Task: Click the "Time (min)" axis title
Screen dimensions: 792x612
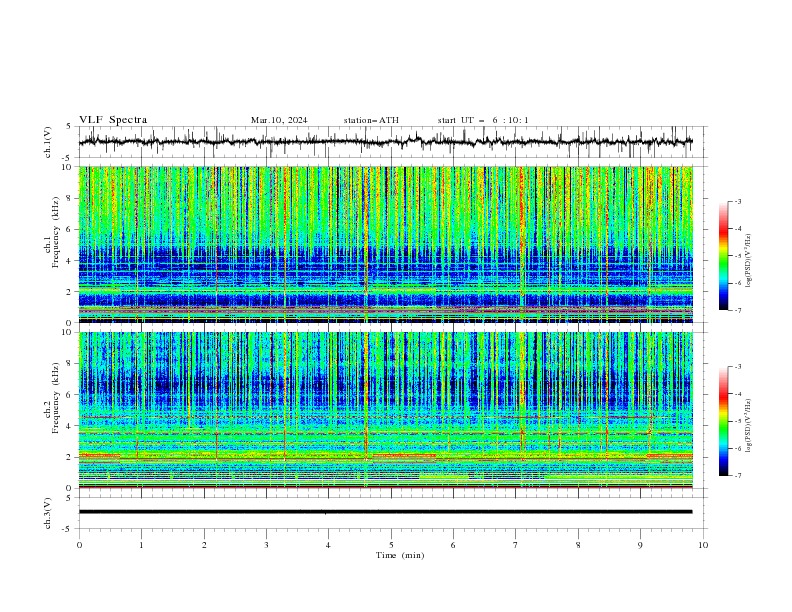Action: point(400,555)
